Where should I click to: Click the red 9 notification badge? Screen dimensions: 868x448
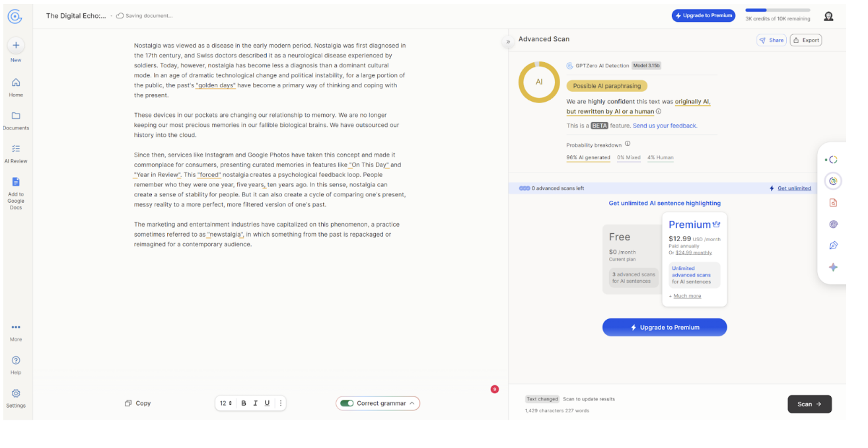click(494, 389)
